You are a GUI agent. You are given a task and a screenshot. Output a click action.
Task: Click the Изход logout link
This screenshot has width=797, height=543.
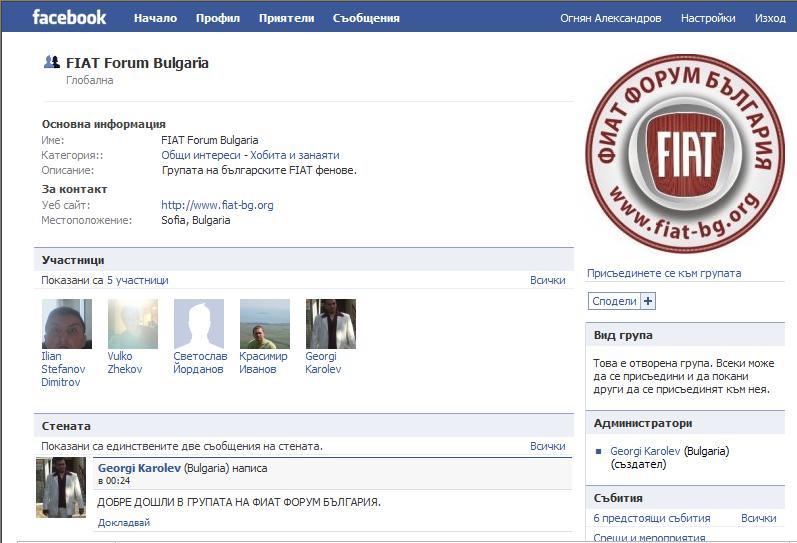pos(770,18)
